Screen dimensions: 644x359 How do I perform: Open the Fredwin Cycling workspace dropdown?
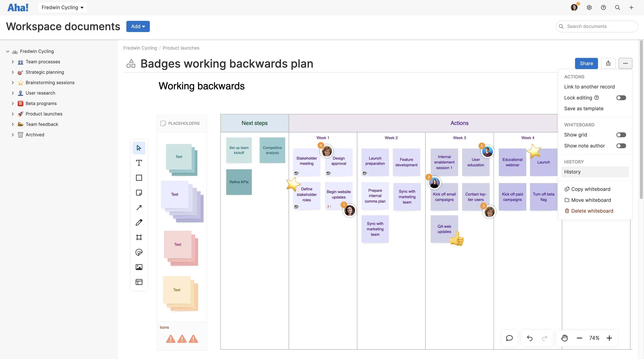[x=62, y=7]
